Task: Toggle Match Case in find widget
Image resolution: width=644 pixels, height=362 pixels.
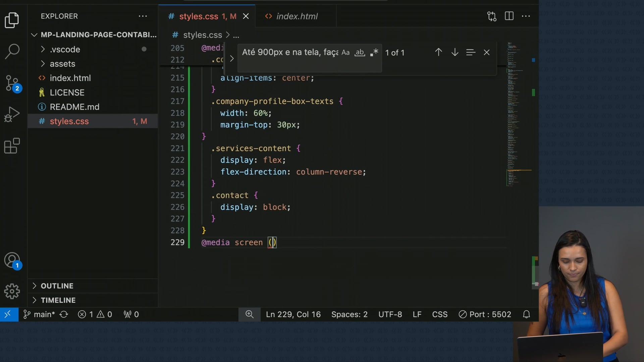Action: (345, 53)
